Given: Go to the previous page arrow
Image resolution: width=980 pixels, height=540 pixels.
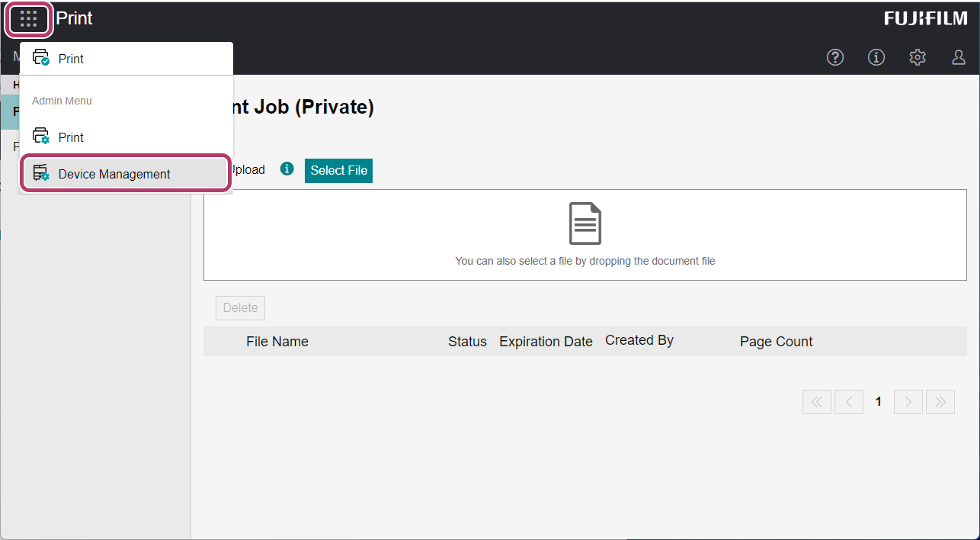Looking at the screenshot, I should (x=849, y=402).
